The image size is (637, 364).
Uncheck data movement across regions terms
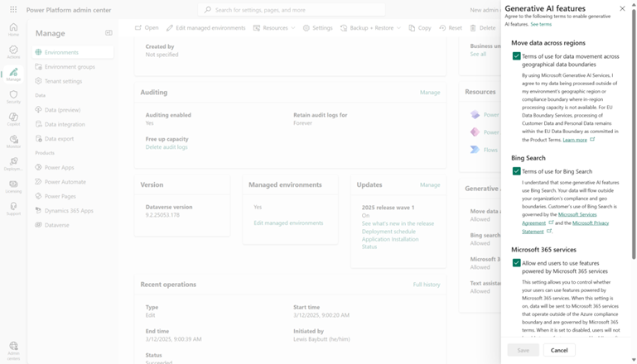pyautogui.click(x=516, y=56)
